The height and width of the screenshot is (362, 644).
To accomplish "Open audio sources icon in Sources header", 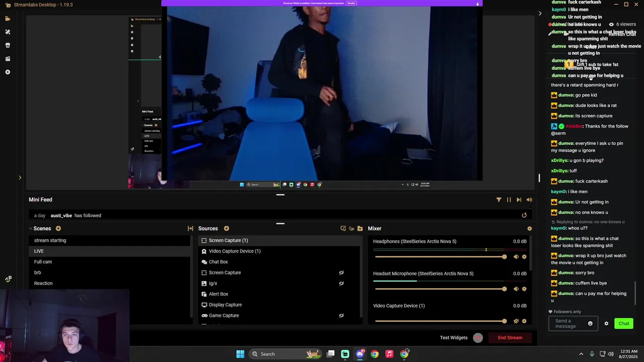I will point(352,228).
